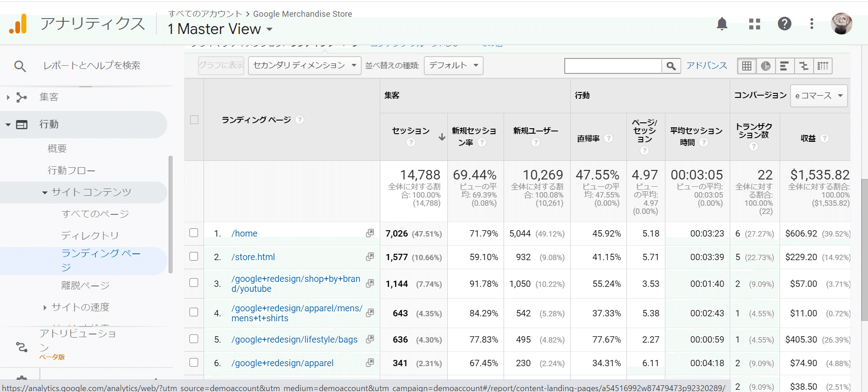Toggle the select-all rows checkbox
868x392 pixels.
[194, 120]
